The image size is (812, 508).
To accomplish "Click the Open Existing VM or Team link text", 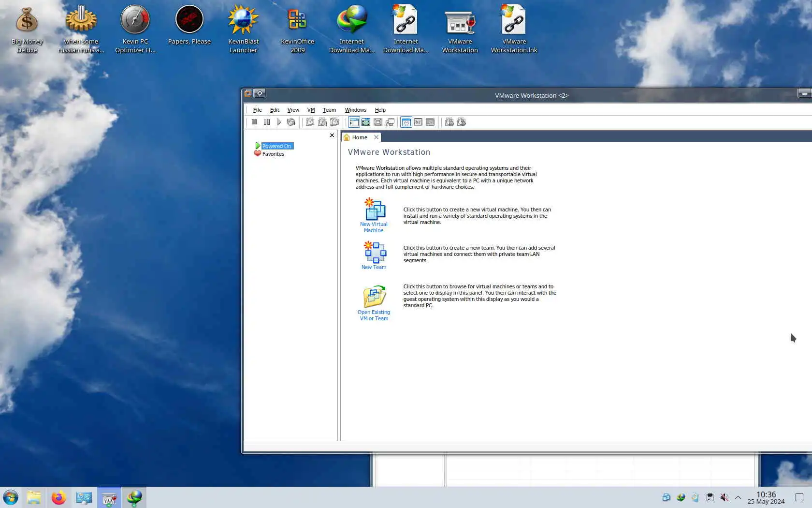I will coord(374,315).
